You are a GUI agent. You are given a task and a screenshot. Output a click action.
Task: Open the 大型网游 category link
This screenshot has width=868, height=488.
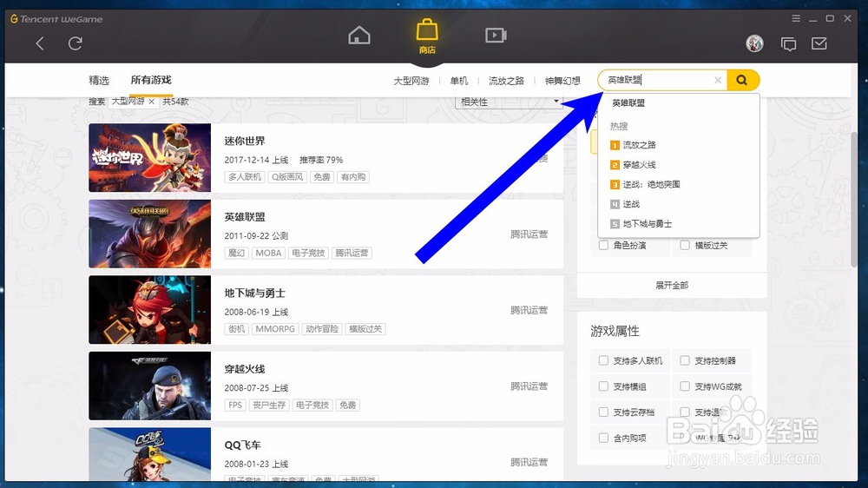coord(411,81)
